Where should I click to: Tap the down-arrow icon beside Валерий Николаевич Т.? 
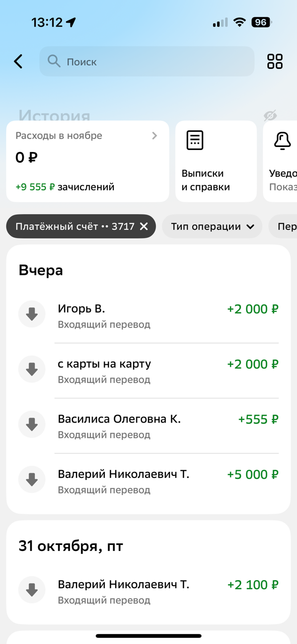pyautogui.click(x=32, y=479)
